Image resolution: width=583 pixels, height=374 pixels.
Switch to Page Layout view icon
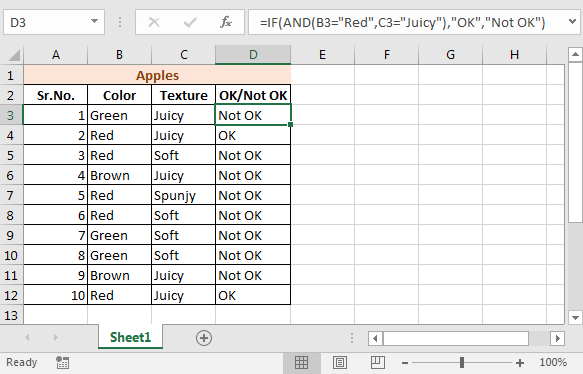340,362
